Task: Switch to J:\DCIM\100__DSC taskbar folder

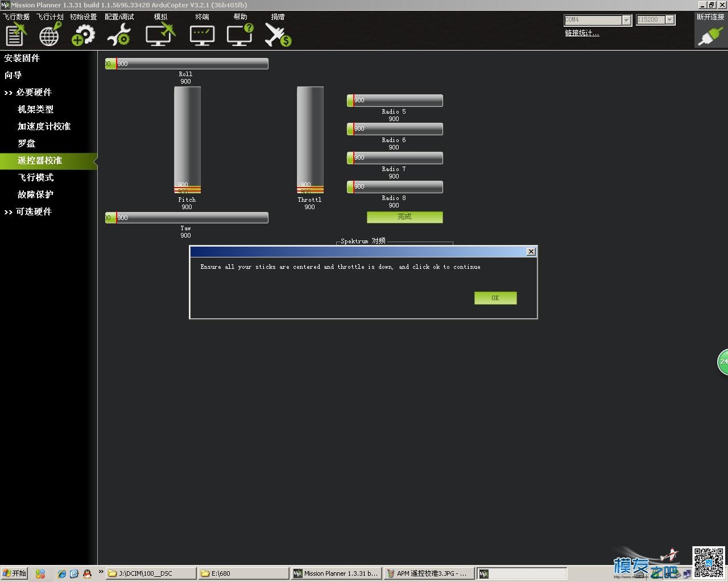Action: click(x=151, y=573)
